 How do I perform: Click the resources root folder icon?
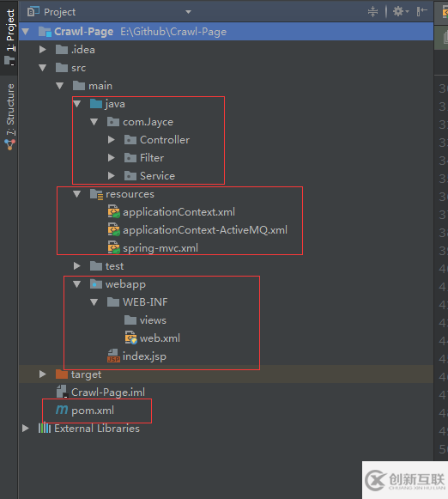click(96, 194)
